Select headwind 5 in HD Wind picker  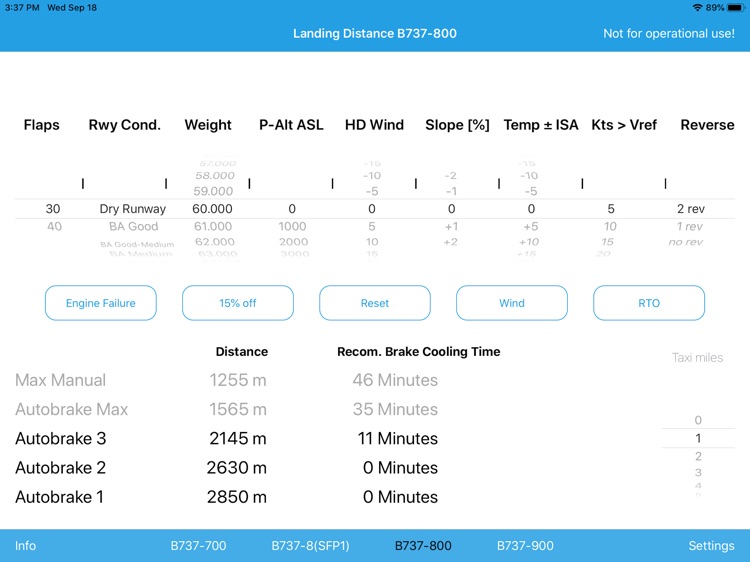click(372, 226)
